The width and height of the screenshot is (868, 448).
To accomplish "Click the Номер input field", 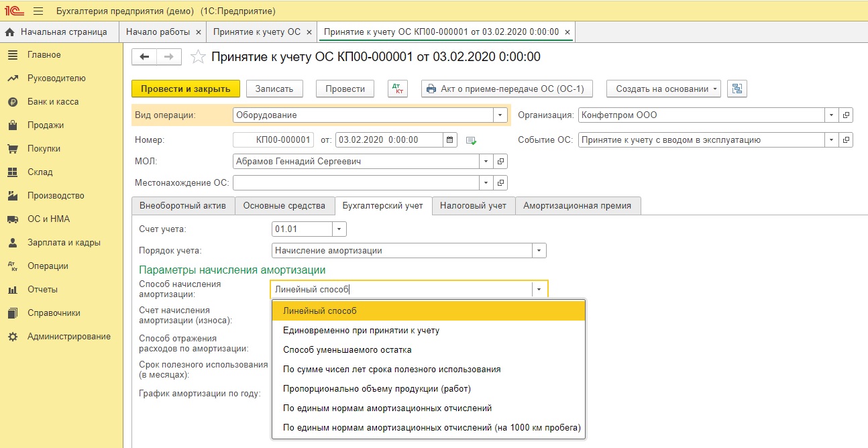I will [x=273, y=140].
